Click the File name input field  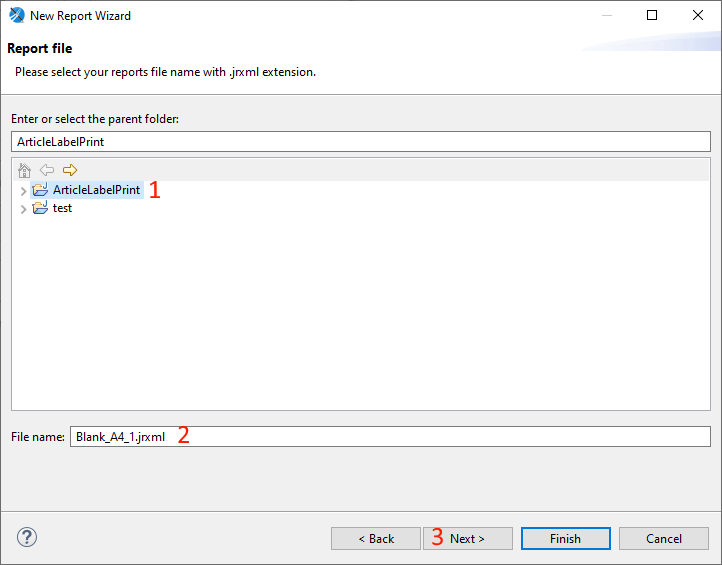pos(390,437)
